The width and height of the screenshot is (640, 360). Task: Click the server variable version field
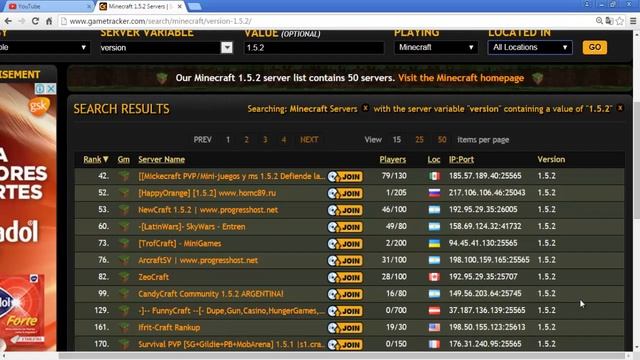click(160, 47)
